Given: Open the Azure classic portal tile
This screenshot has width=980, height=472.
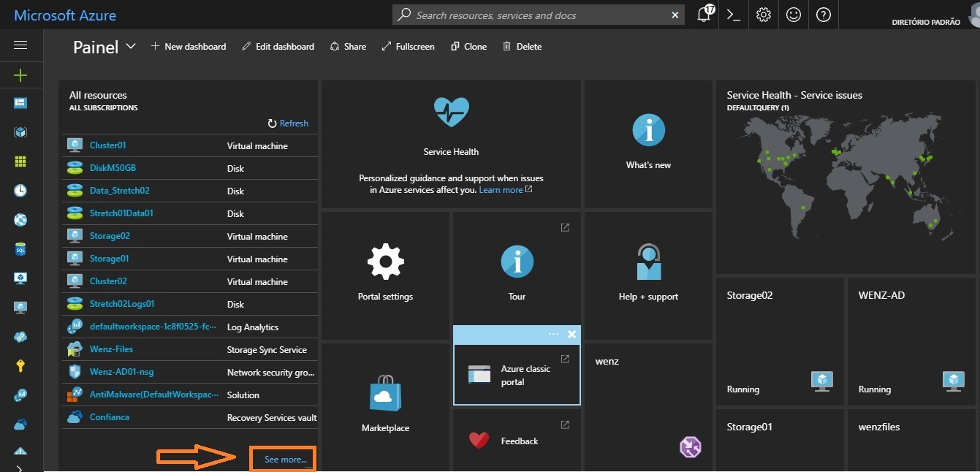Looking at the screenshot, I should tap(517, 373).
